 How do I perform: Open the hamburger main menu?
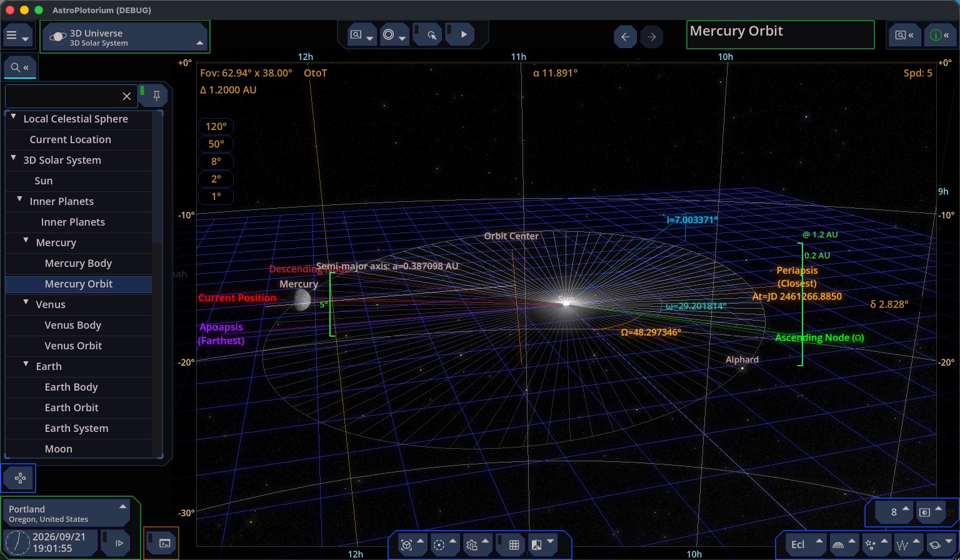tap(17, 36)
